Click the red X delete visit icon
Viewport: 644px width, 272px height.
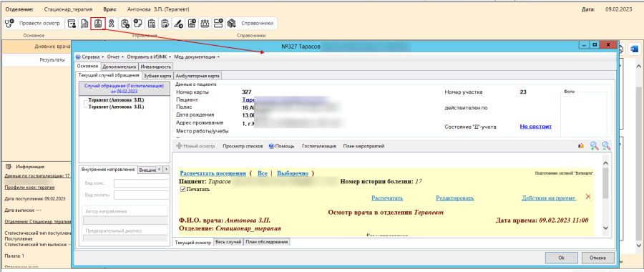click(x=587, y=197)
